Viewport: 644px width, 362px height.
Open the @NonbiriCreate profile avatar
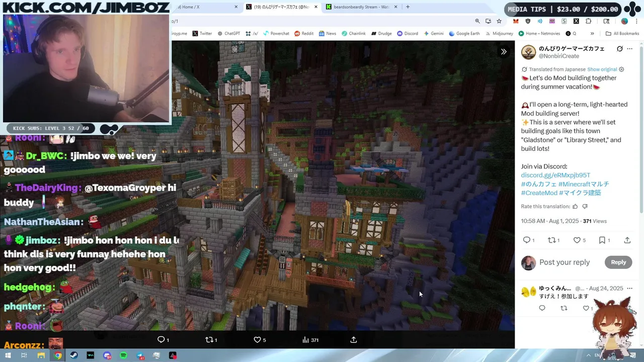pos(528,52)
